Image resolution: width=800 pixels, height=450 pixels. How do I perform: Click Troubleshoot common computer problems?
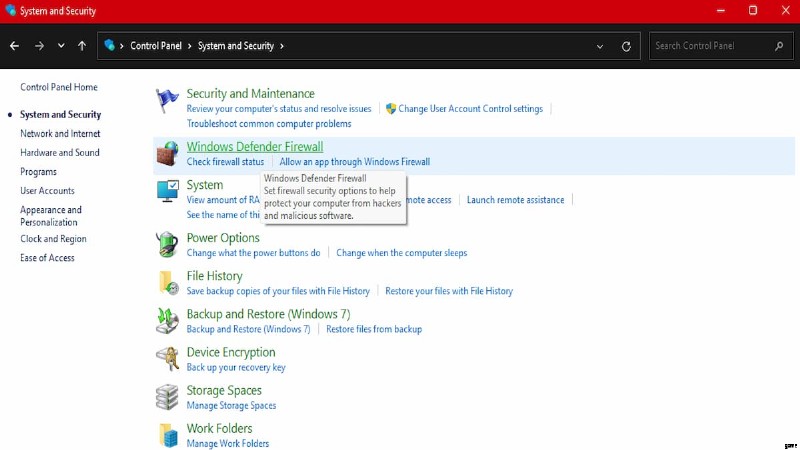point(269,124)
